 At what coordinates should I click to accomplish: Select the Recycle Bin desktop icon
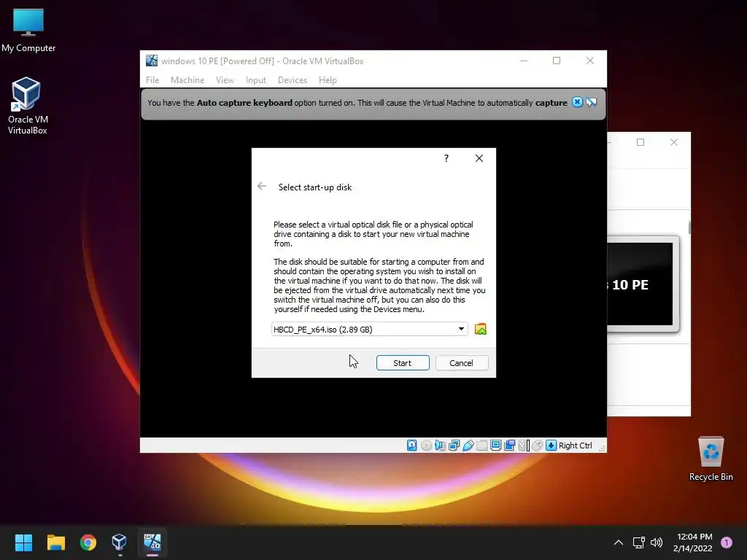click(x=711, y=459)
